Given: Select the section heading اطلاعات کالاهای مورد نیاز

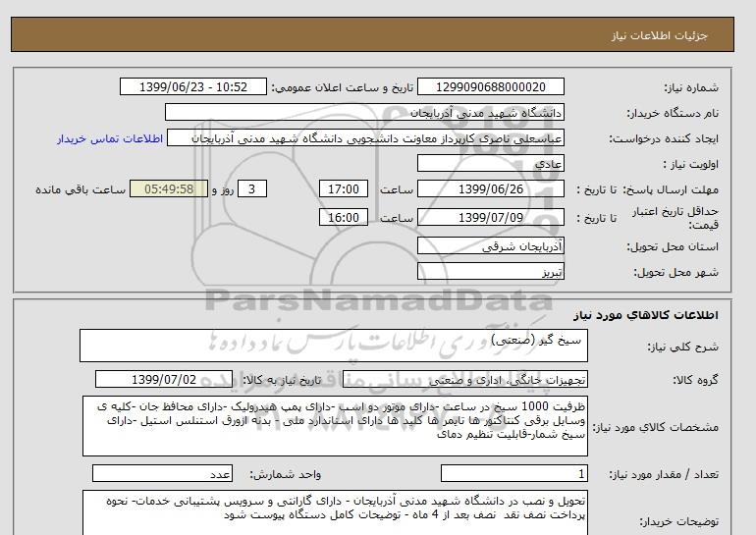Looking at the screenshot, I should click(x=646, y=315).
